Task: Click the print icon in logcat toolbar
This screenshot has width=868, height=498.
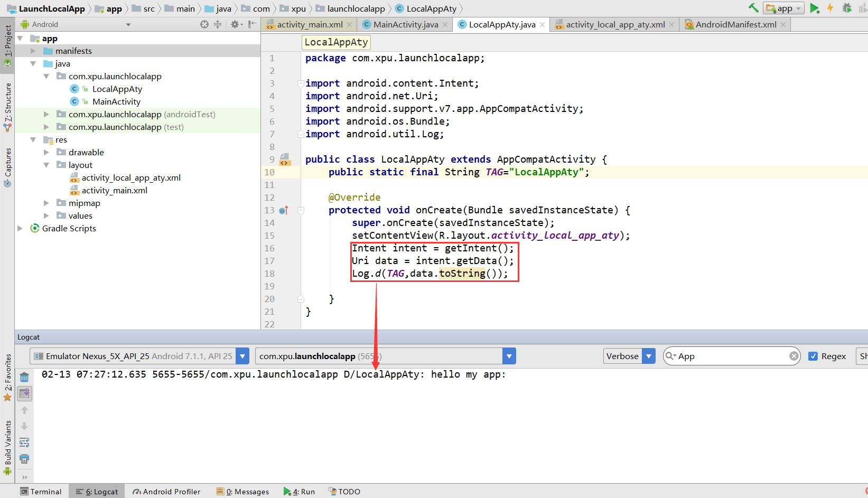Action: pos(24,458)
